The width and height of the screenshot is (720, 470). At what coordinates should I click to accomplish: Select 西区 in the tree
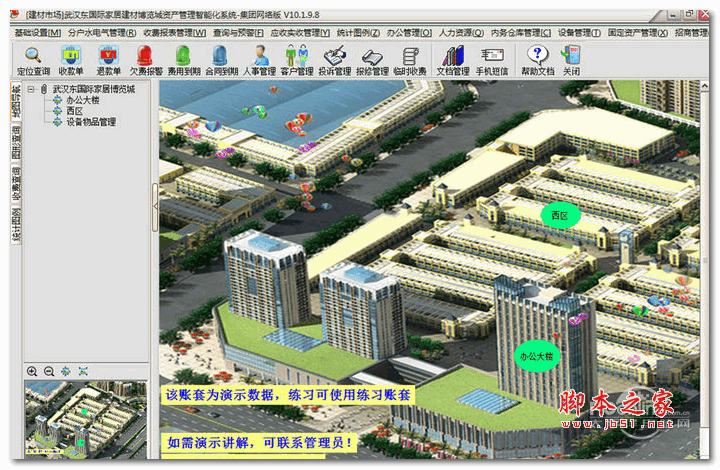(74, 111)
